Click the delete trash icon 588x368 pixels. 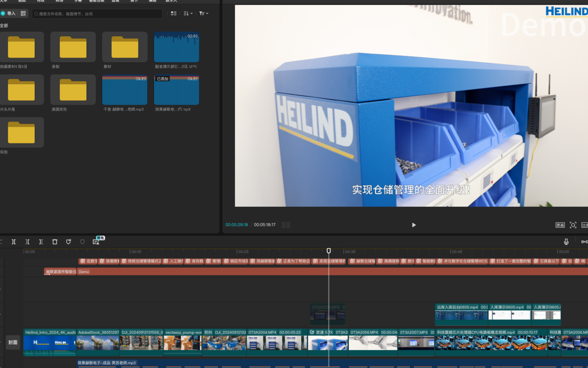point(55,242)
